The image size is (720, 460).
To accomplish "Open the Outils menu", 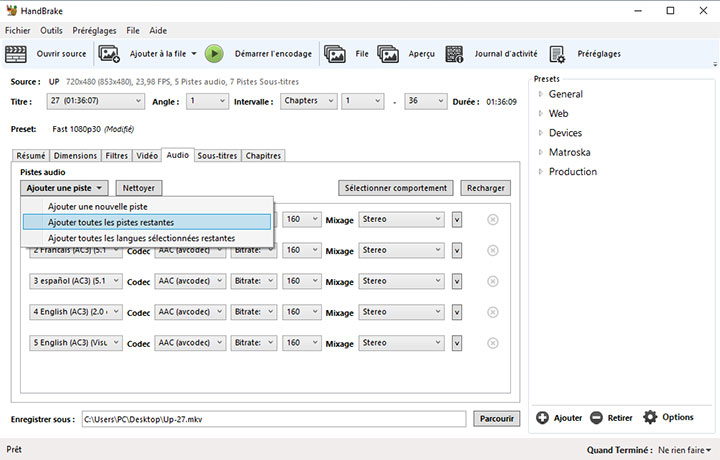I will (x=51, y=31).
